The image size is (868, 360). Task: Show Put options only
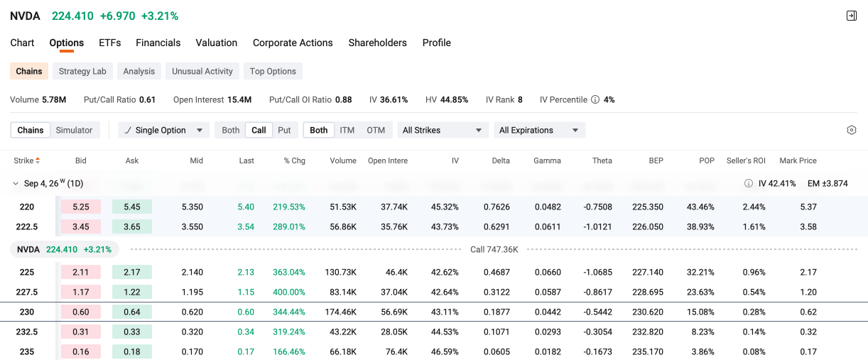[x=284, y=130]
